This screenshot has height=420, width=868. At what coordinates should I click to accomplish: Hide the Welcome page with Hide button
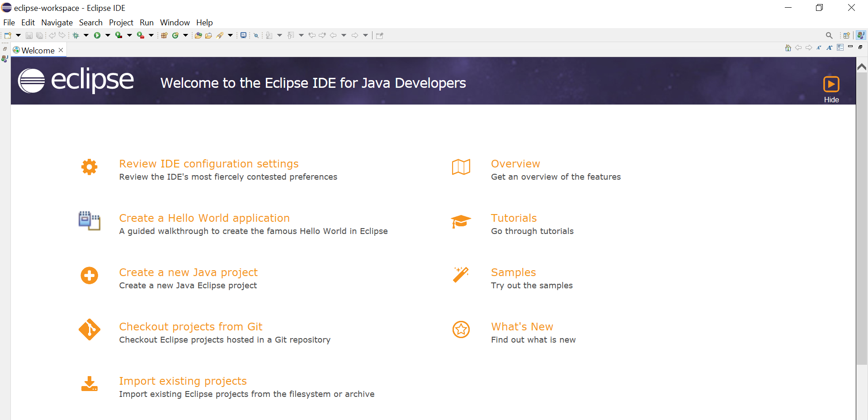(x=831, y=89)
